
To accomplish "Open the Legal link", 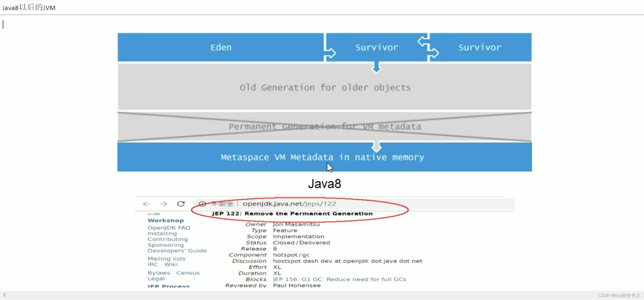I will [x=156, y=279].
